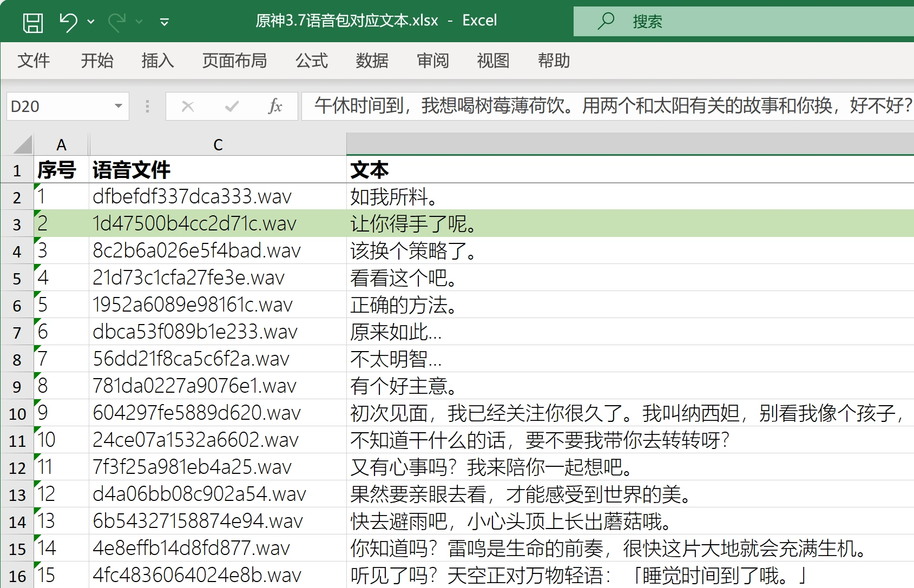914x588 pixels.
Task: Select cell 781da0227a9076e1.wav
Action: [x=218, y=386]
